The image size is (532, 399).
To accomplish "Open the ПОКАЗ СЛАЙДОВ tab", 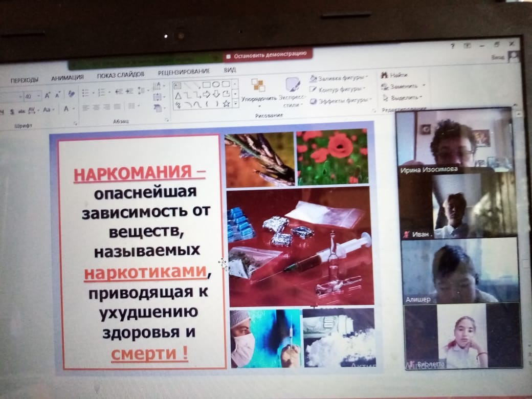I will coord(121,75).
